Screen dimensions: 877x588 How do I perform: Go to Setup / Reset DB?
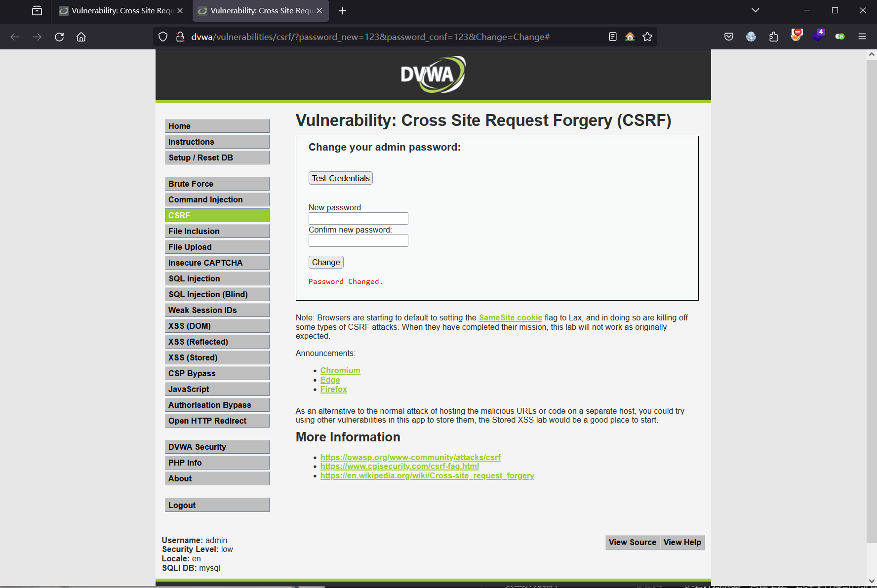217,157
